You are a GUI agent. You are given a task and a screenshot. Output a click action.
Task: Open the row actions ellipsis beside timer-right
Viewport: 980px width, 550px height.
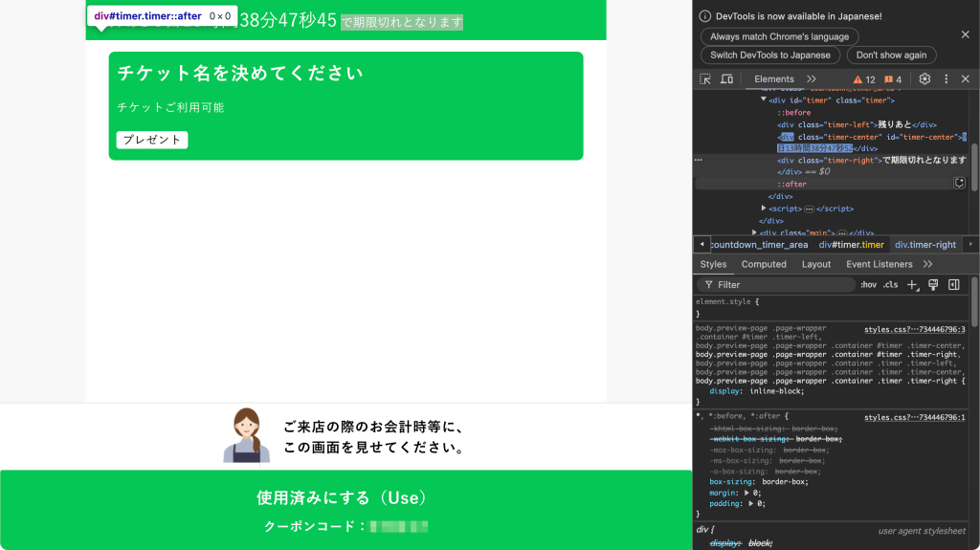(x=698, y=160)
